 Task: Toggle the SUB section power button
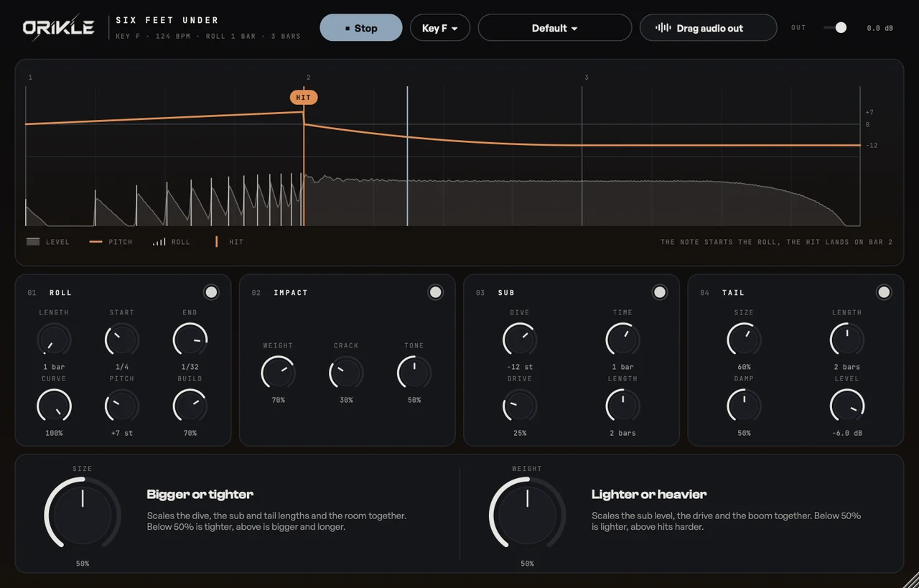click(x=659, y=292)
